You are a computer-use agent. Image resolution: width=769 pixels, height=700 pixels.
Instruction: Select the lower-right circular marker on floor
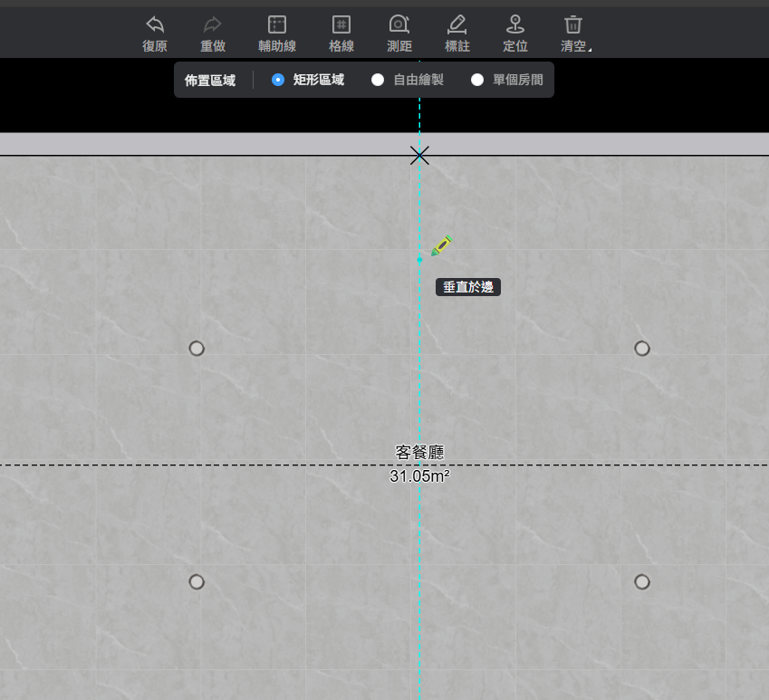point(642,581)
